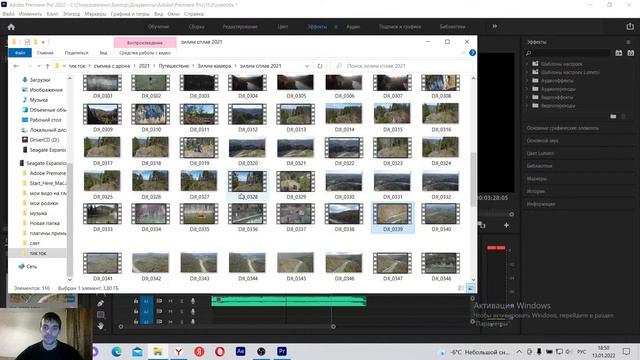This screenshot has width=640, height=360.
Task: Click Путешествие in Explorer breadcrumb path
Action: 173,66
